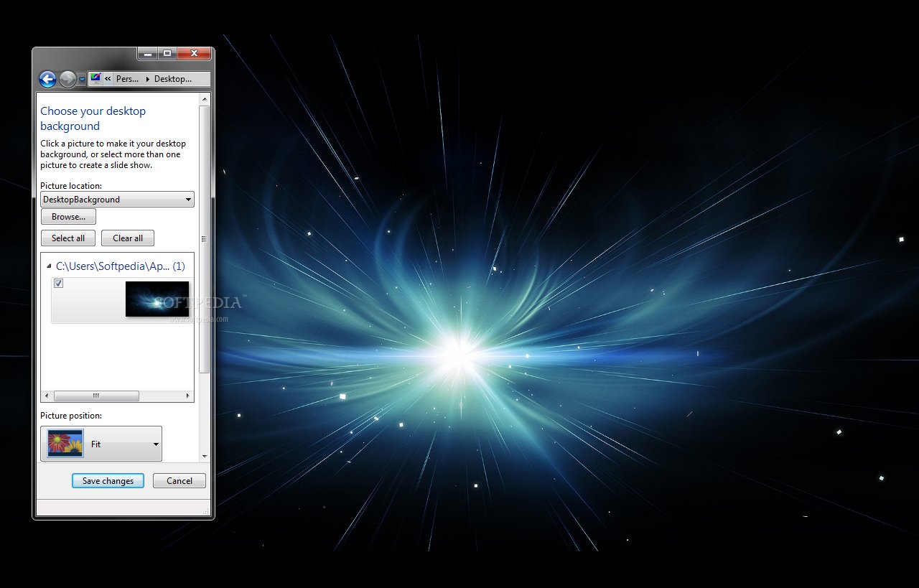Screen dimensions: 919x588
Task: Click the picture list right scroll arrow
Action: point(188,396)
